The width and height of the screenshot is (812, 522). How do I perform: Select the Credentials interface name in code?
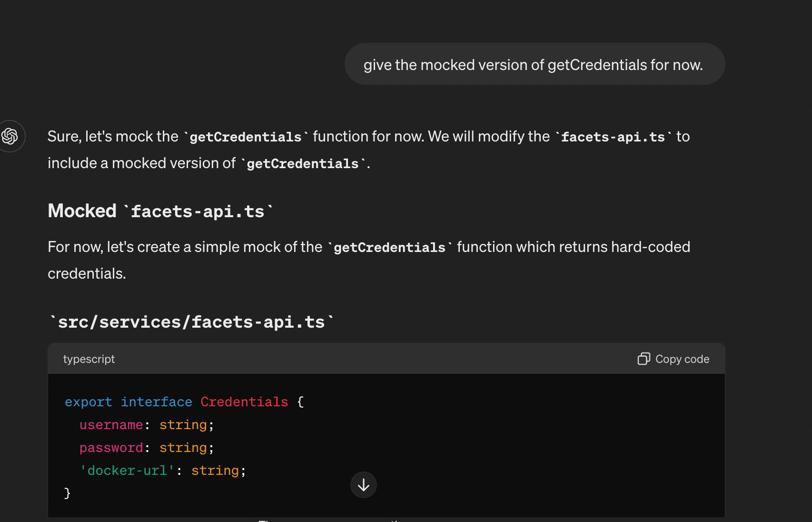pos(244,402)
